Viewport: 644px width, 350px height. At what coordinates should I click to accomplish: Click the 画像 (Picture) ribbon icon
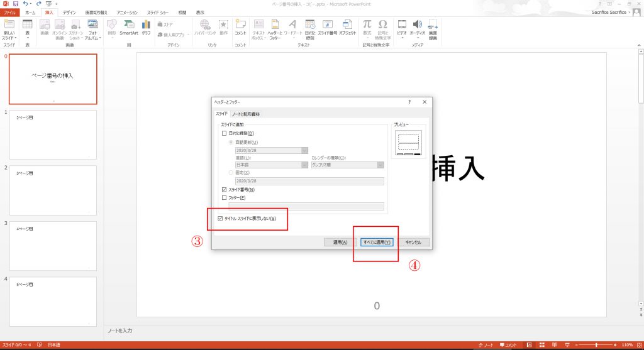(45, 28)
